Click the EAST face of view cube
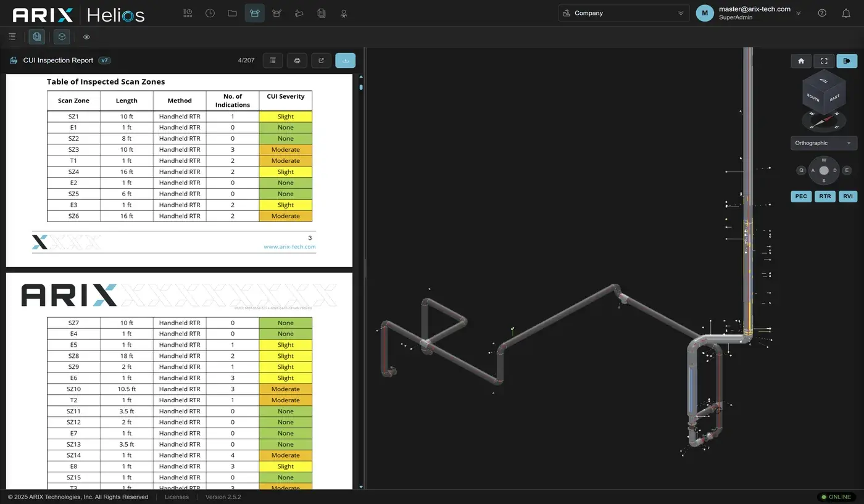864x504 pixels. pos(834,98)
